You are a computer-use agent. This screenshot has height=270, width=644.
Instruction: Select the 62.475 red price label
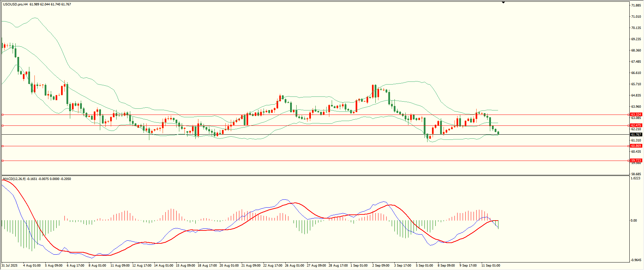636,125
